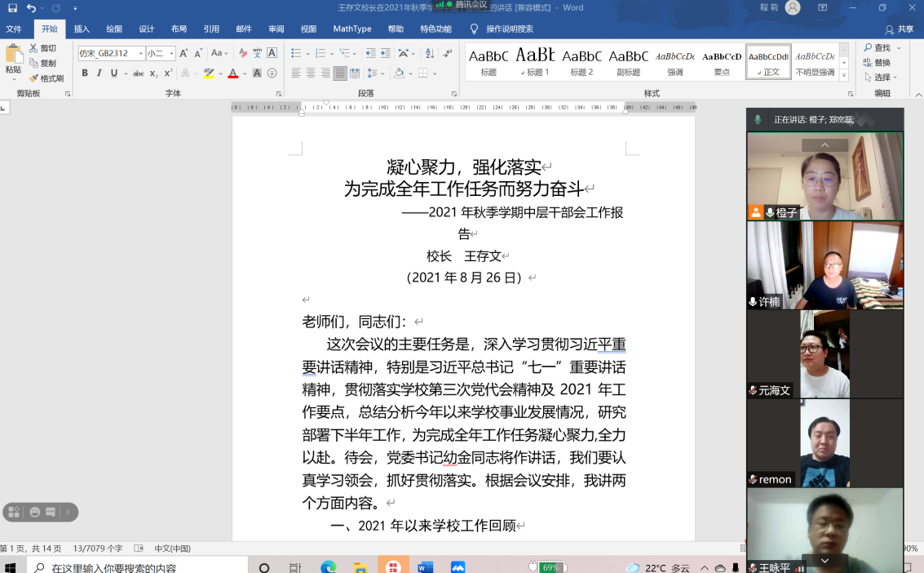Viewport: 924px width, 573px height.
Task: Click the subscript icon
Action: coord(153,73)
